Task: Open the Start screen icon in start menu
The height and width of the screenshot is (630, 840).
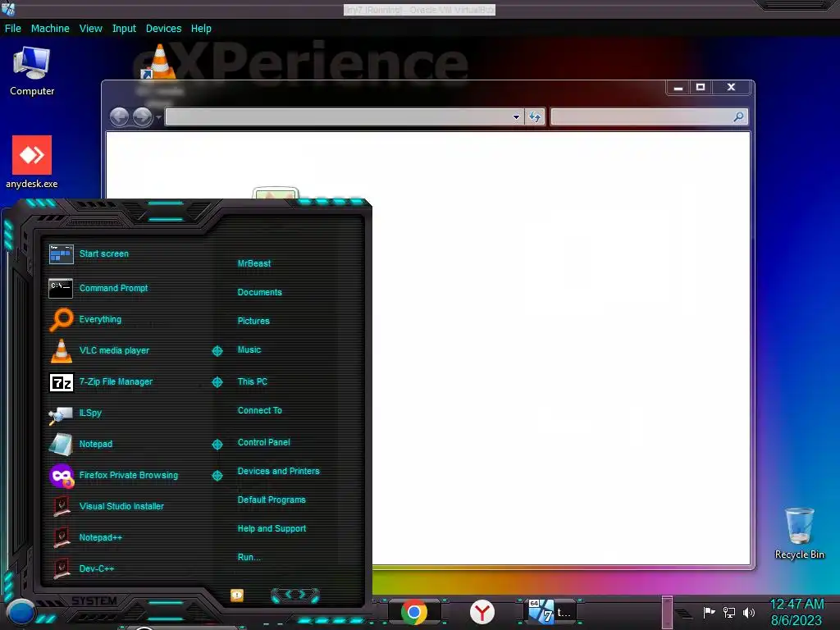Action: click(61, 254)
